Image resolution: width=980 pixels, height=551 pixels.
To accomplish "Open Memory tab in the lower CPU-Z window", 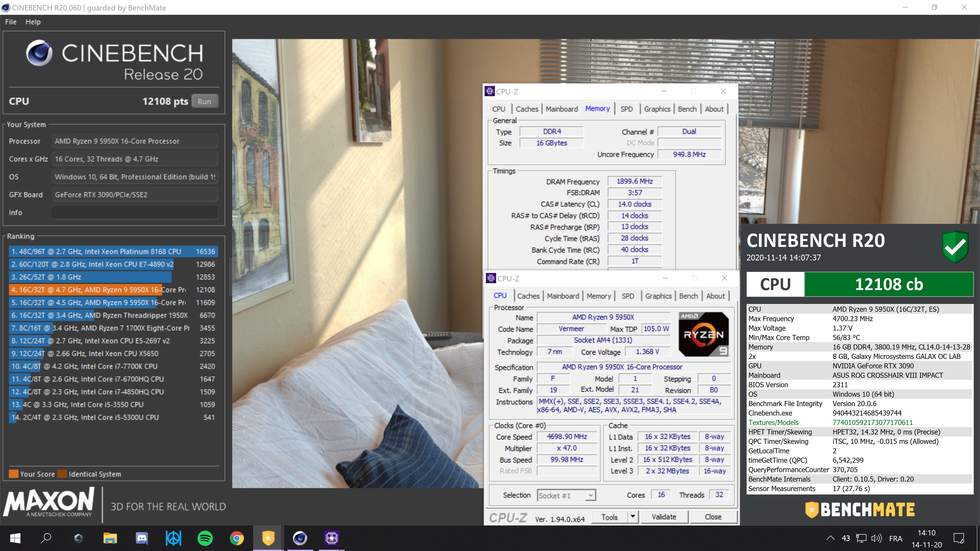I will 598,296.
